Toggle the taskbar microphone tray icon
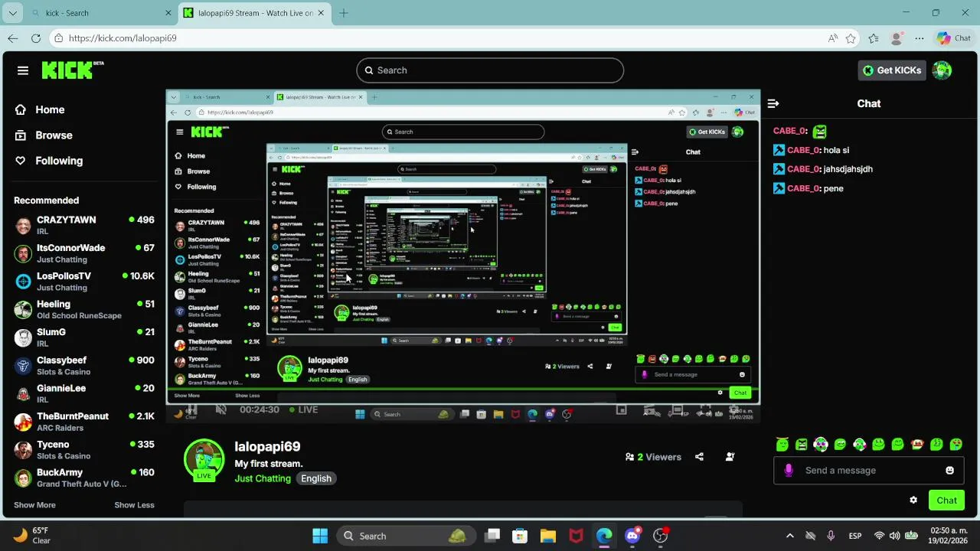The height and width of the screenshot is (551, 980). coord(831,536)
